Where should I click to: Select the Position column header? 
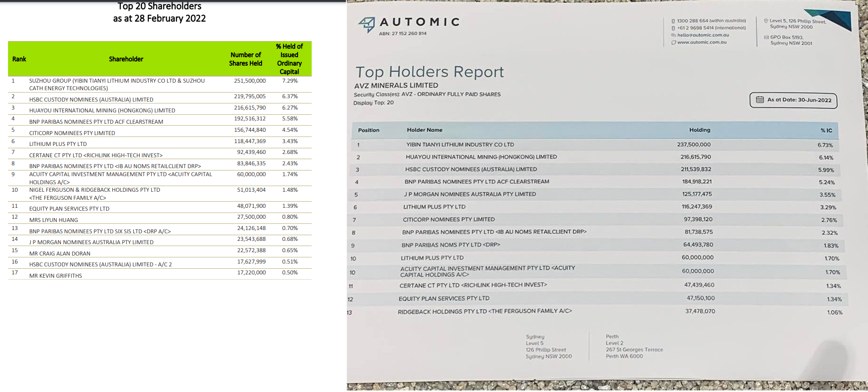[x=369, y=130]
